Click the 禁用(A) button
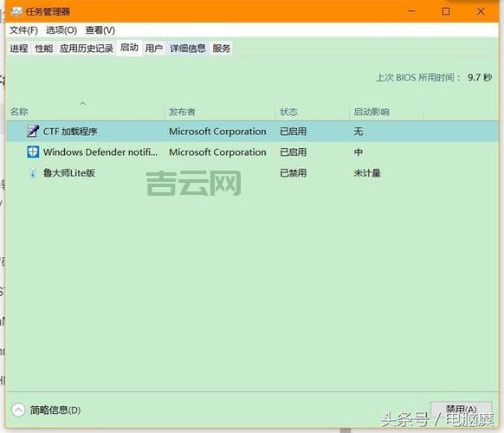This screenshot has width=504, height=433. [461, 410]
